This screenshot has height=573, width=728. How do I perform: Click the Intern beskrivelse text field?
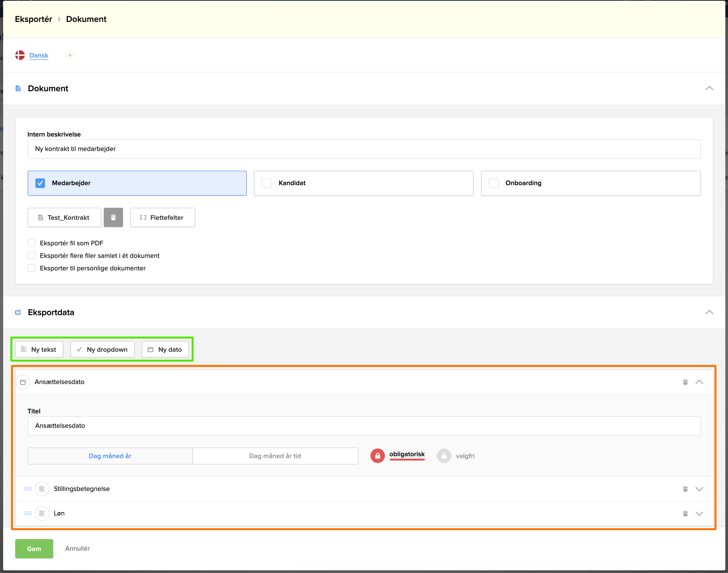point(364,149)
